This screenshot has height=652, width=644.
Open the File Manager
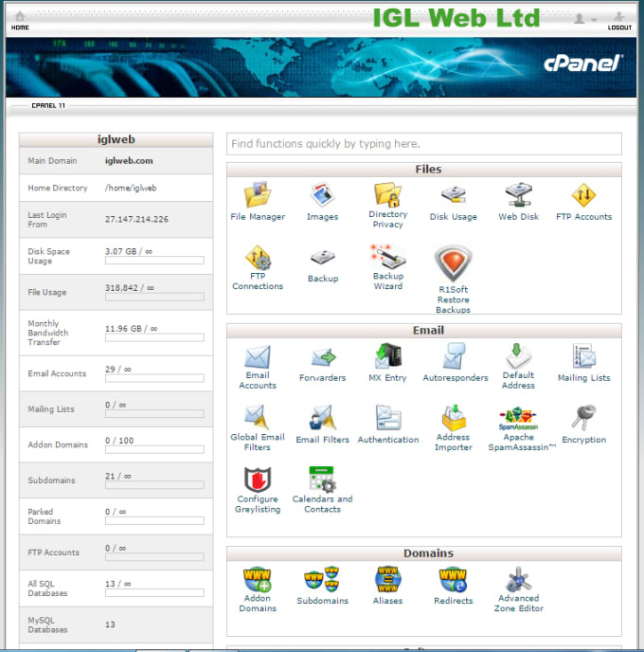tap(258, 201)
